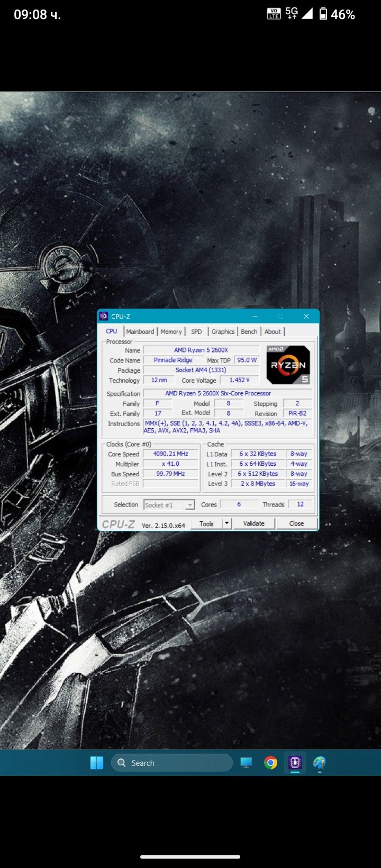Screen dimensions: 381x868
Task: Click the taskbar Search box
Action: click(172, 763)
